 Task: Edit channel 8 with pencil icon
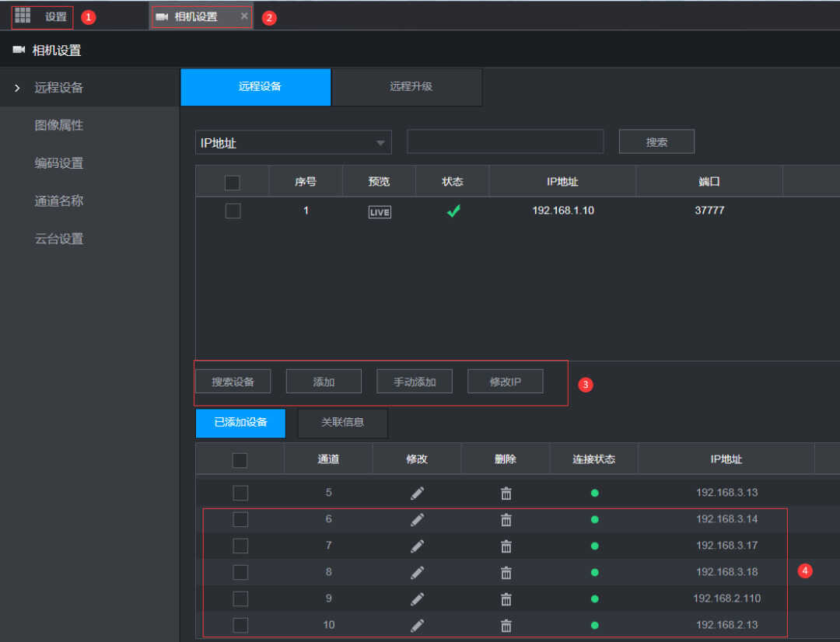point(418,572)
